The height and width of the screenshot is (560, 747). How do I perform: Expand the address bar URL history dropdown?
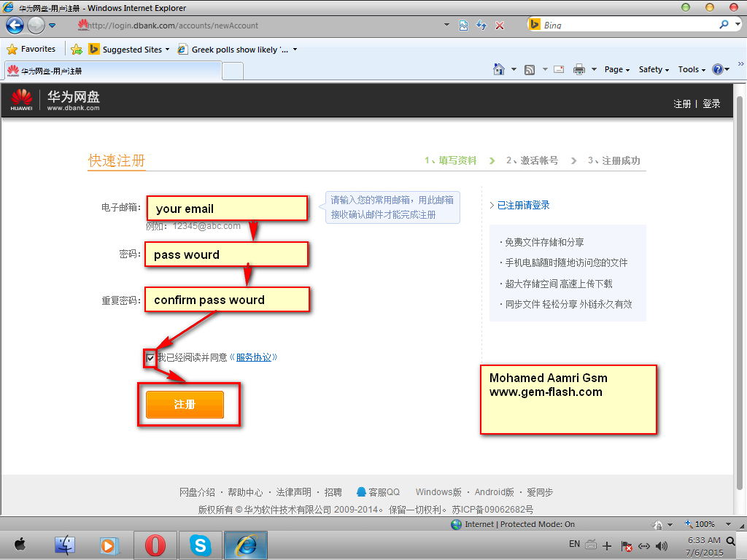(x=446, y=25)
